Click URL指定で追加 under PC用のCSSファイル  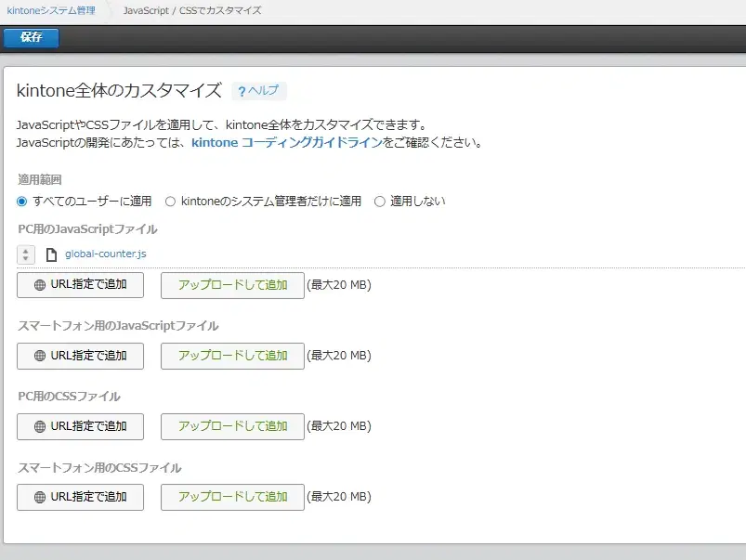pos(81,426)
